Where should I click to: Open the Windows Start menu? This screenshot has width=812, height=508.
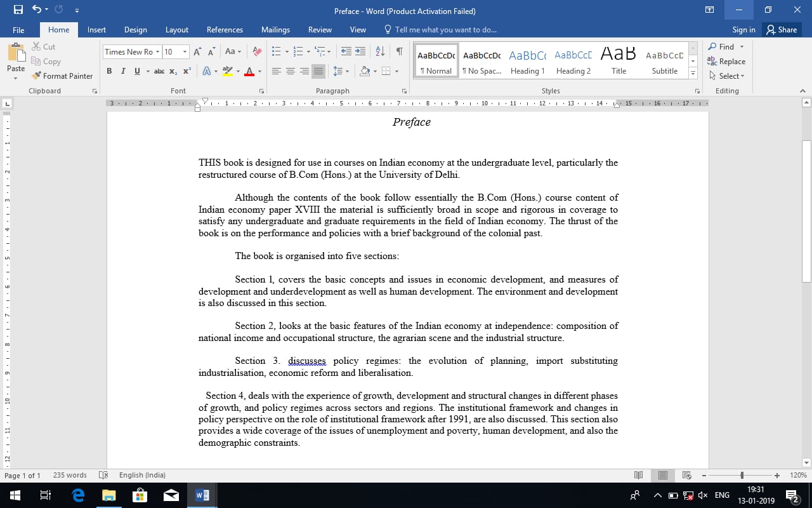(x=15, y=495)
